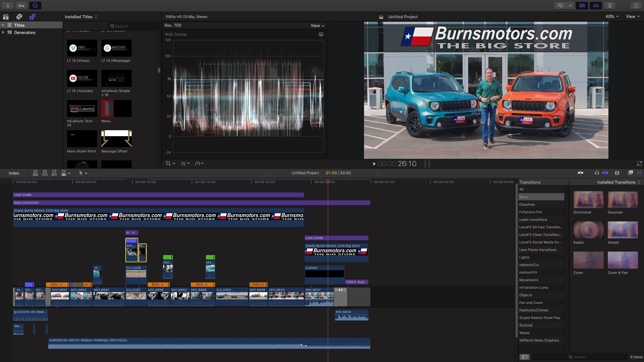Toggle timeline snapping
The image size is (644, 362).
(x=605, y=173)
